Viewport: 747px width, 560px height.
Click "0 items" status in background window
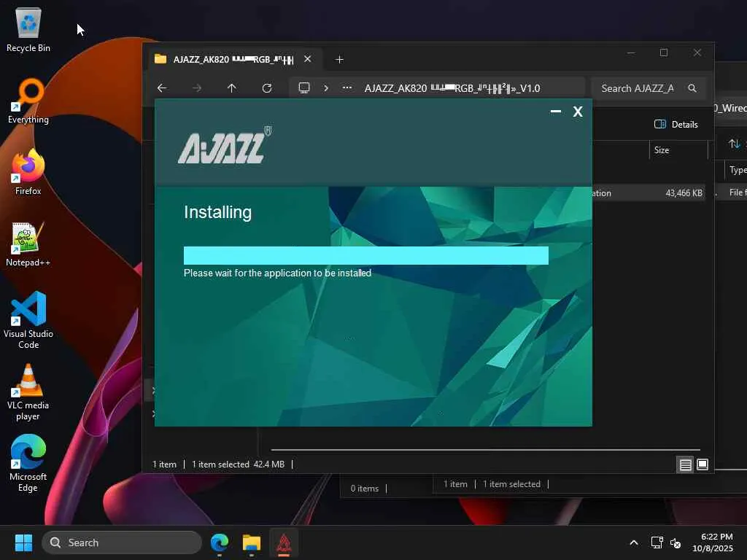click(365, 489)
